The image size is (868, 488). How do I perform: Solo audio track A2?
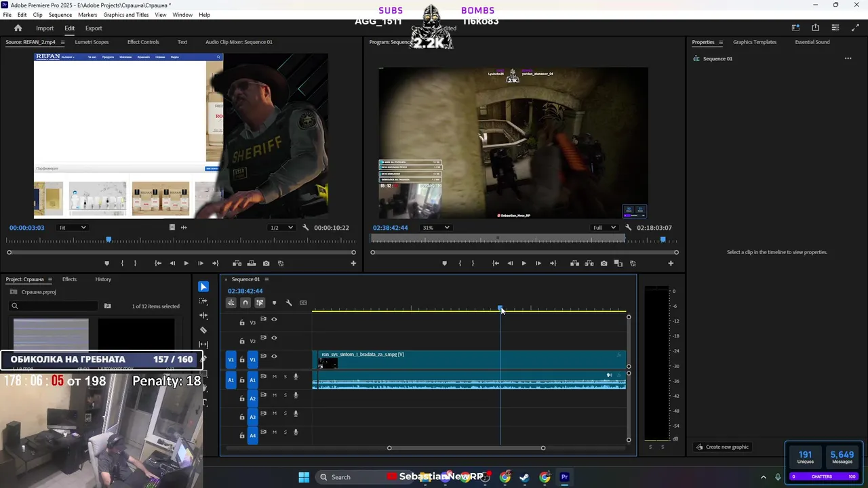pos(285,395)
